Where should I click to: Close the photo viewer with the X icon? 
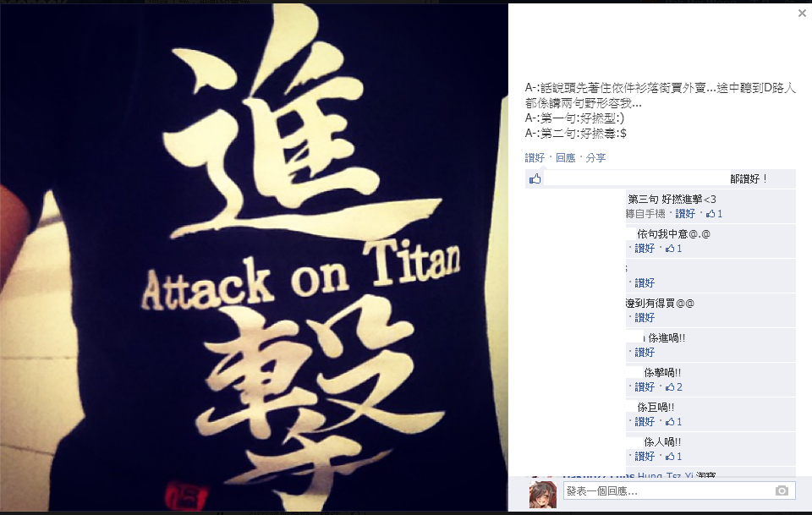click(802, 14)
